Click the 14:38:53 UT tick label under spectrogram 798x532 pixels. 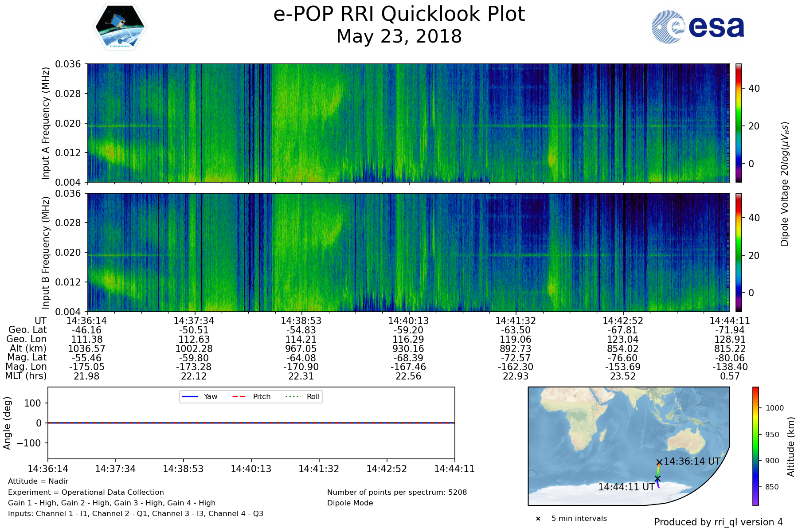click(x=301, y=321)
